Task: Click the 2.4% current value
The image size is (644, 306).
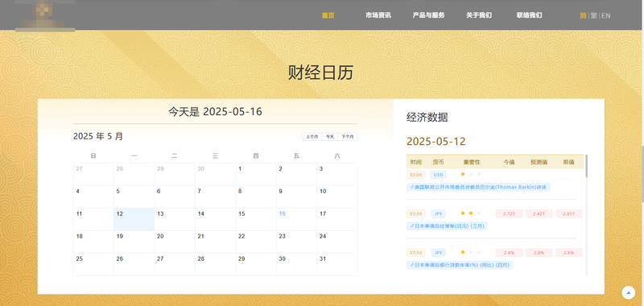Action: [509, 253]
